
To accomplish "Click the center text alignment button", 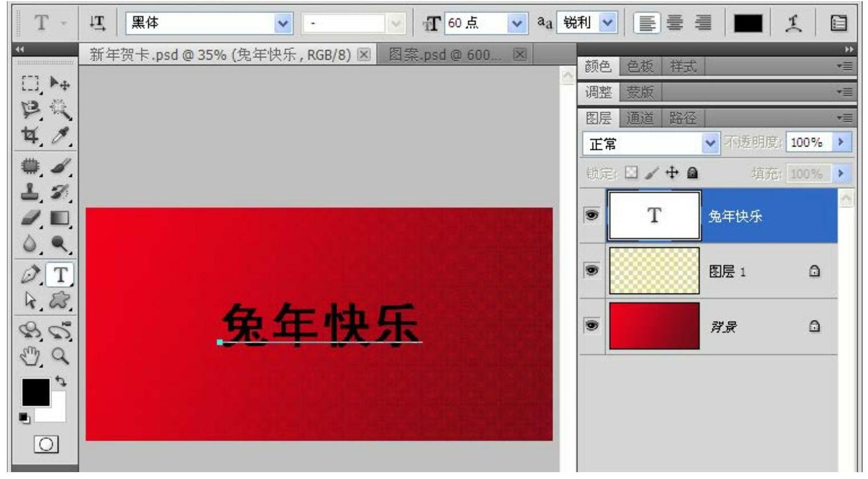I will point(675,23).
